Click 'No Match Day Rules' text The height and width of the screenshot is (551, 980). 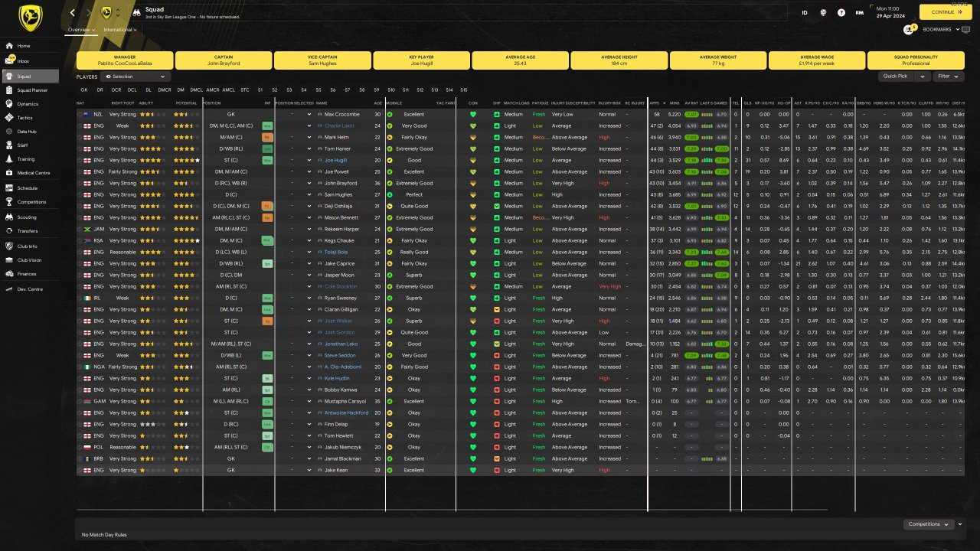tap(104, 535)
